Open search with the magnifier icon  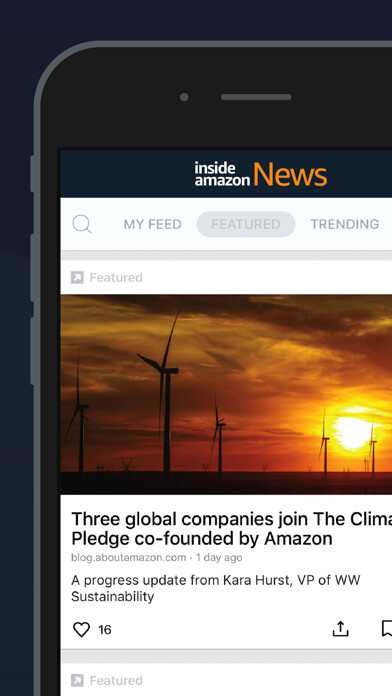click(x=82, y=224)
